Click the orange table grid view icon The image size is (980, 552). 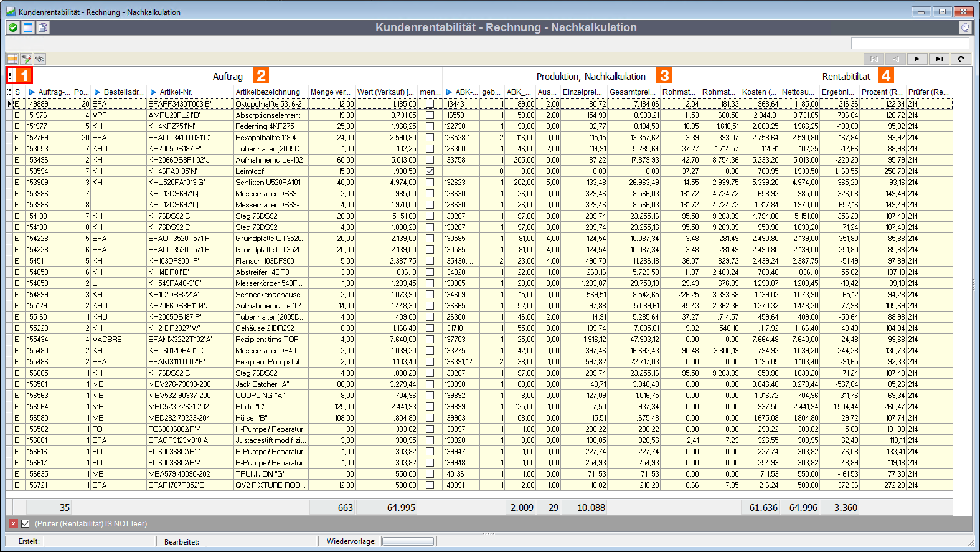[12, 59]
